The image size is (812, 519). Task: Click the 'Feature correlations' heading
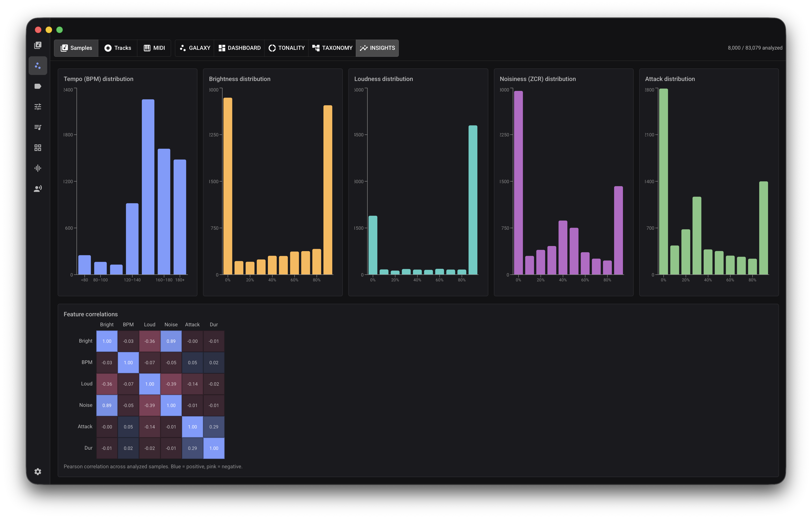pyautogui.click(x=91, y=314)
